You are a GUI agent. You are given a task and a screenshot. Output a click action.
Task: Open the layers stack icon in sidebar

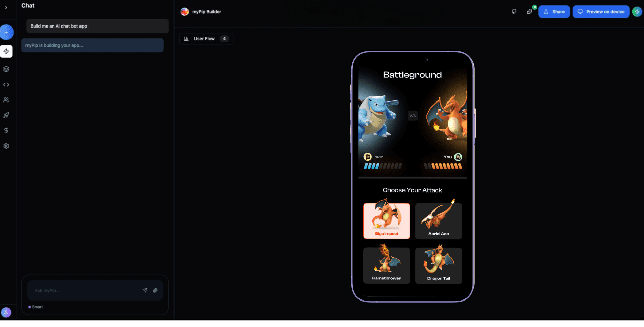click(6, 69)
